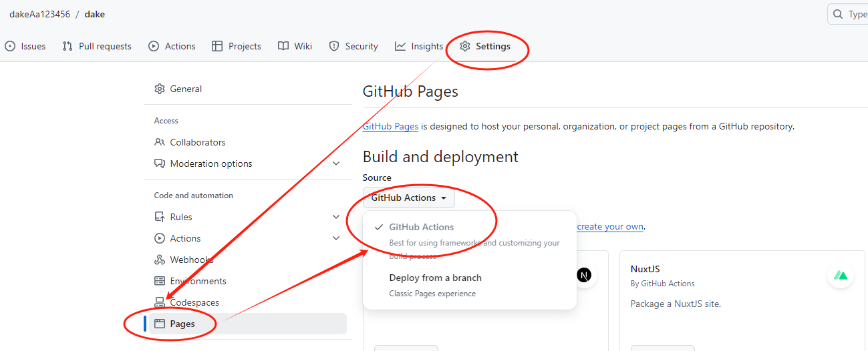Select the GitHub Actions source option

pos(421,228)
